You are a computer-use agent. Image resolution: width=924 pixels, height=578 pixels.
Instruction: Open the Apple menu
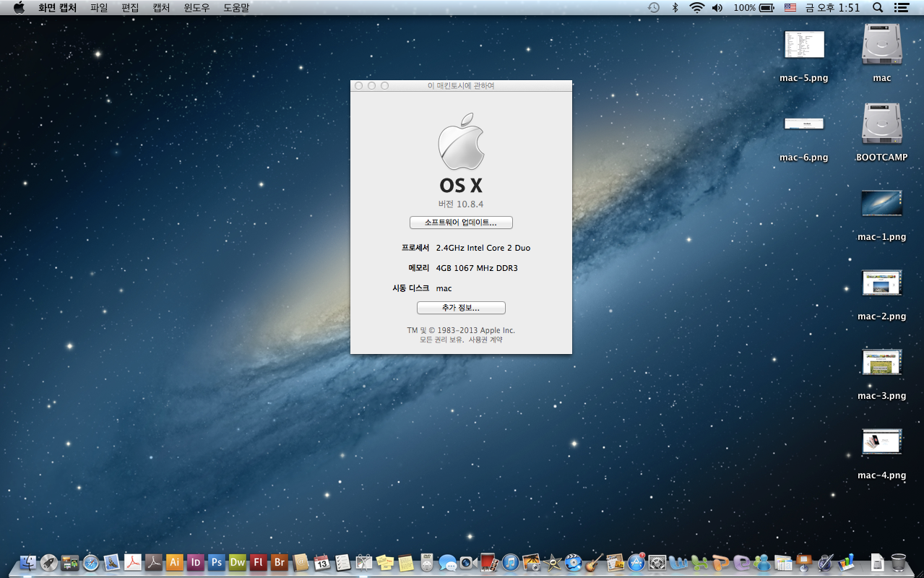[x=19, y=7]
